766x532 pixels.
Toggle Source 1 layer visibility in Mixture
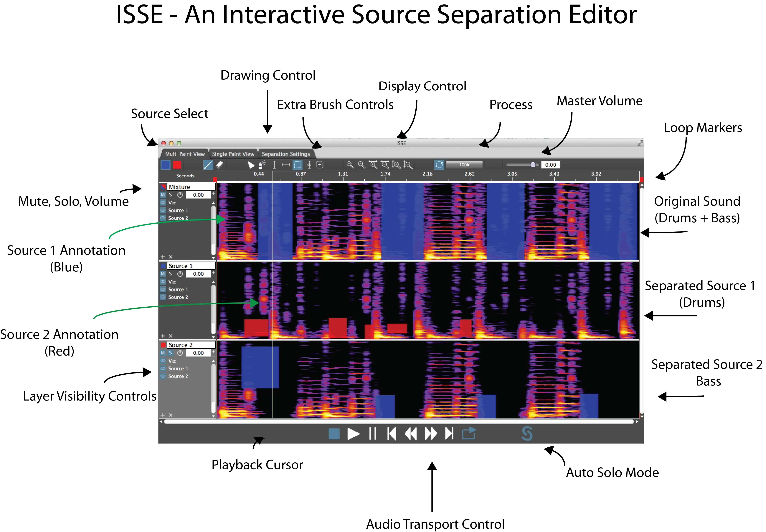pyautogui.click(x=163, y=211)
